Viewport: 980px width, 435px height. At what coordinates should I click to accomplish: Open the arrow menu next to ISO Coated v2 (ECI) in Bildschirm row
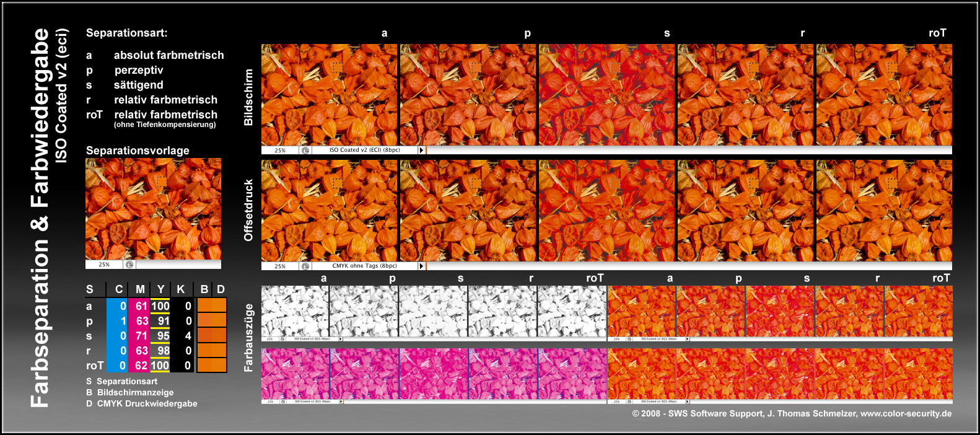coord(421,150)
